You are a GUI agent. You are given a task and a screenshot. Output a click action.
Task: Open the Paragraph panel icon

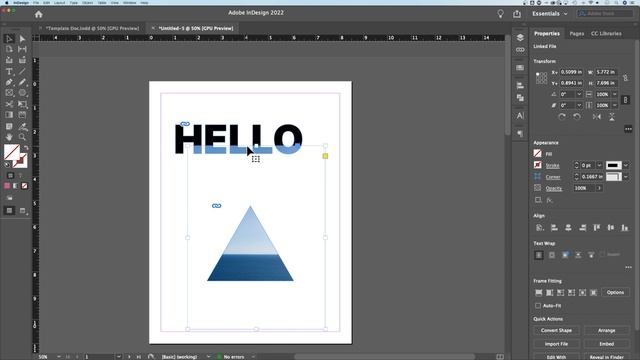[520, 134]
